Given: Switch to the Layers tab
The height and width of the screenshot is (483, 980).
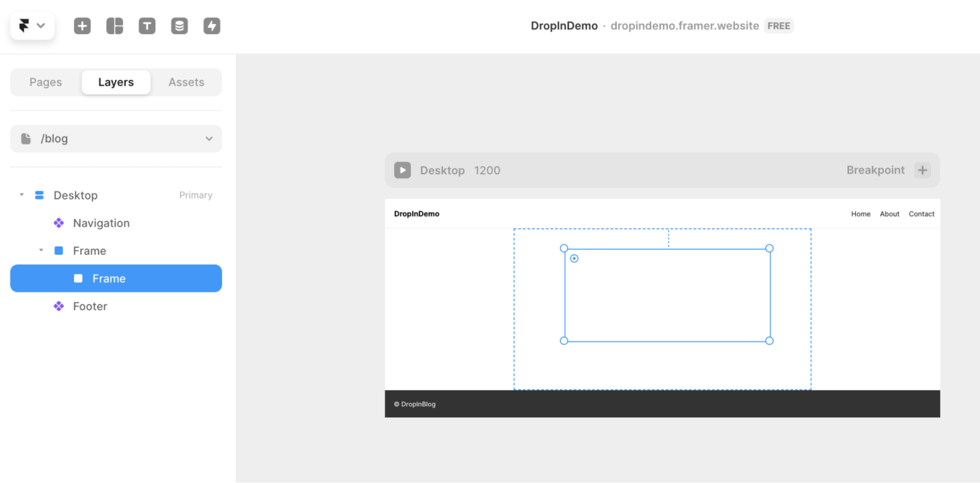Looking at the screenshot, I should [x=116, y=82].
